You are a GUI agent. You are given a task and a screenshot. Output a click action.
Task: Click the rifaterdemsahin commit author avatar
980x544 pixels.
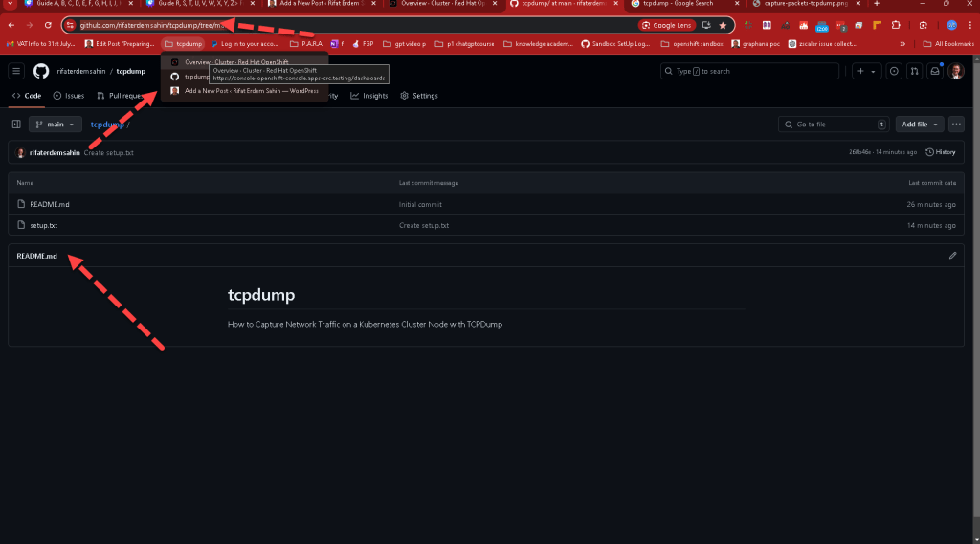tap(21, 152)
